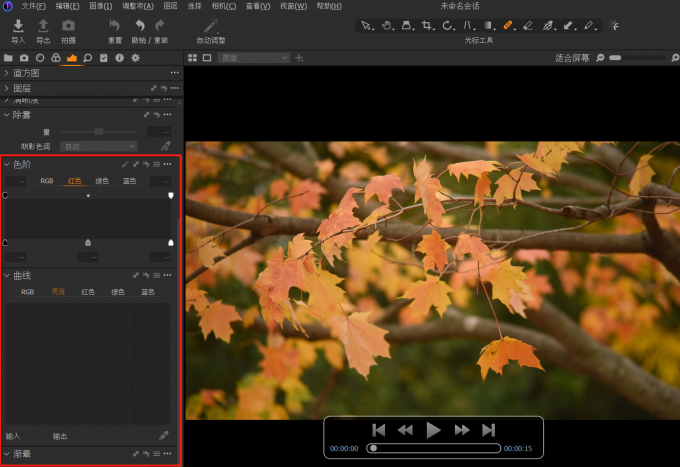The height and width of the screenshot is (467, 680).
Task: Click the levels midtone gamma handle
Action: tap(88, 243)
